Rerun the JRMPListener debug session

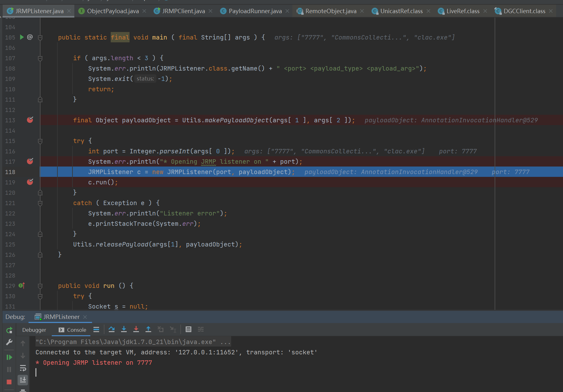tap(9, 330)
